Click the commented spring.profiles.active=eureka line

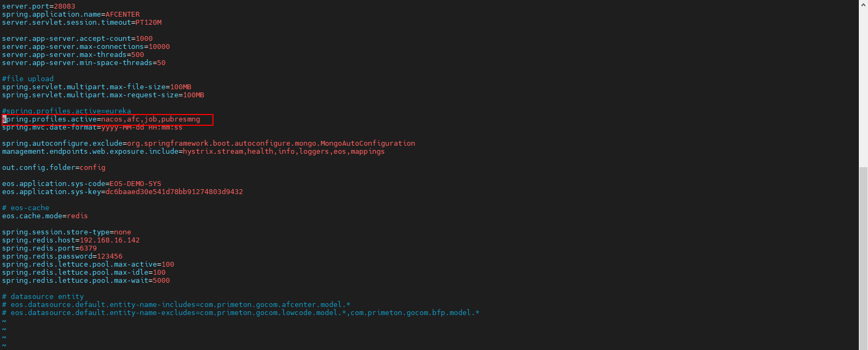click(x=67, y=111)
